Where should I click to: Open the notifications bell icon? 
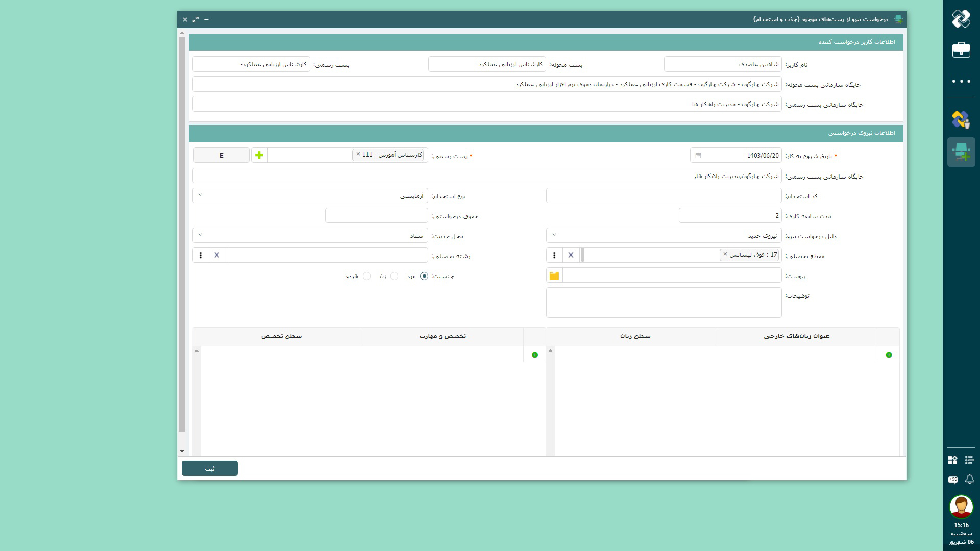click(x=970, y=479)
